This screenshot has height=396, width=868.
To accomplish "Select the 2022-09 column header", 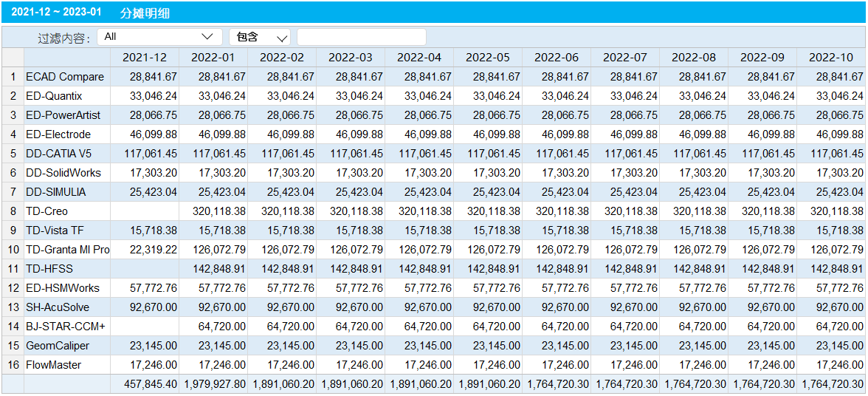I will tap(762, 58).
